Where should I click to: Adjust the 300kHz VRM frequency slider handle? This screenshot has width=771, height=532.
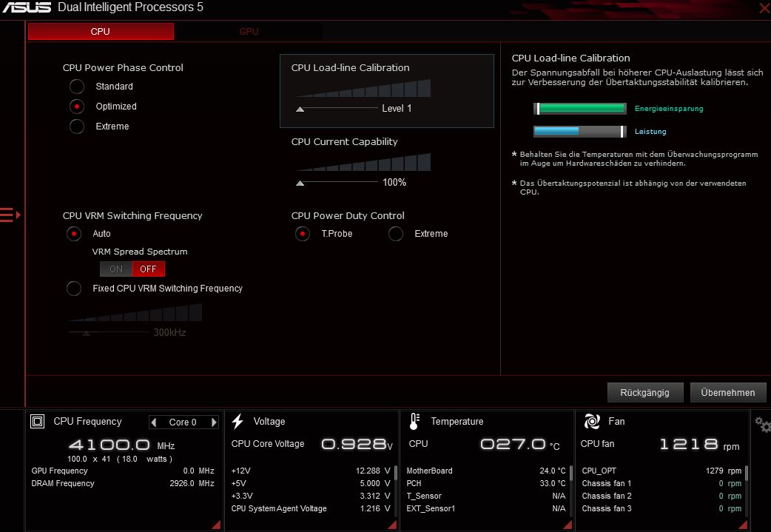(86, 334)
